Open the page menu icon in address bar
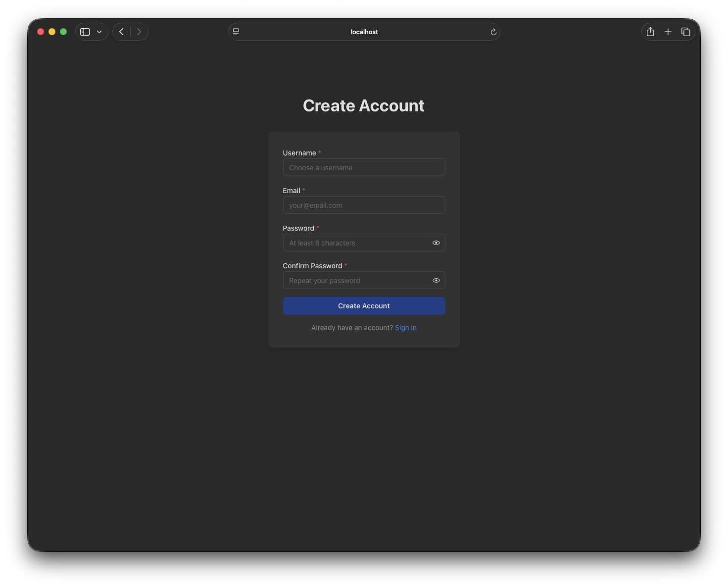This screenshot has height=588, width=728. (x=236, y=32)
